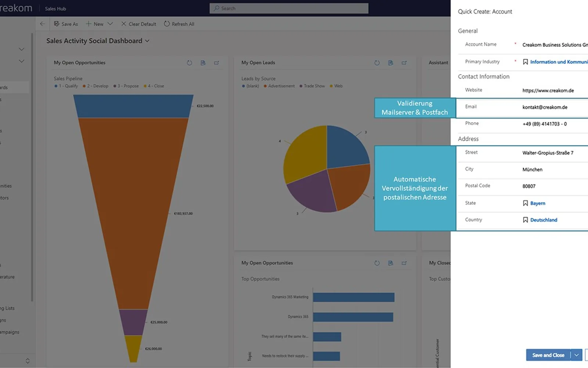
Task: Click the Street field Walter-Gropius-Straße 7
Action: click(x=548, y=153)
